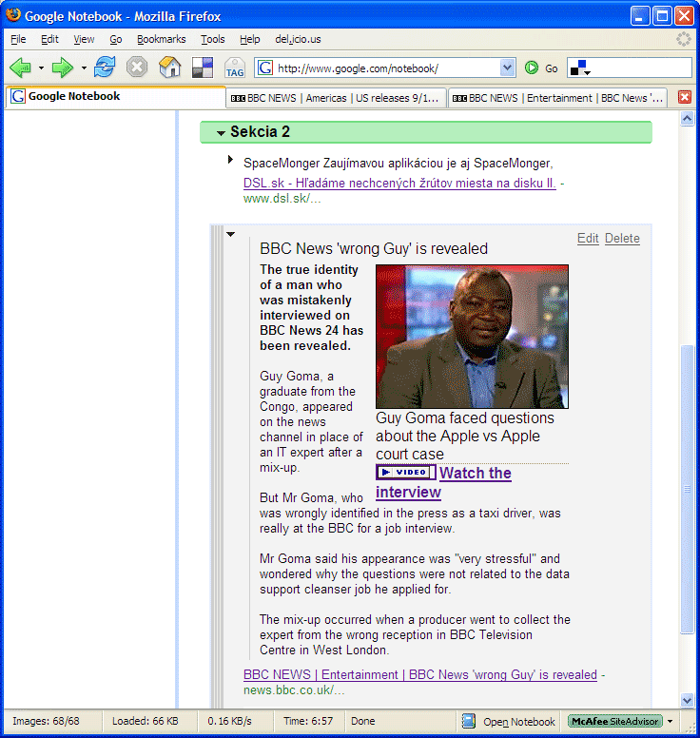Switch to the Google Notebook tab

pyautogui.click(x=115, y=96)
